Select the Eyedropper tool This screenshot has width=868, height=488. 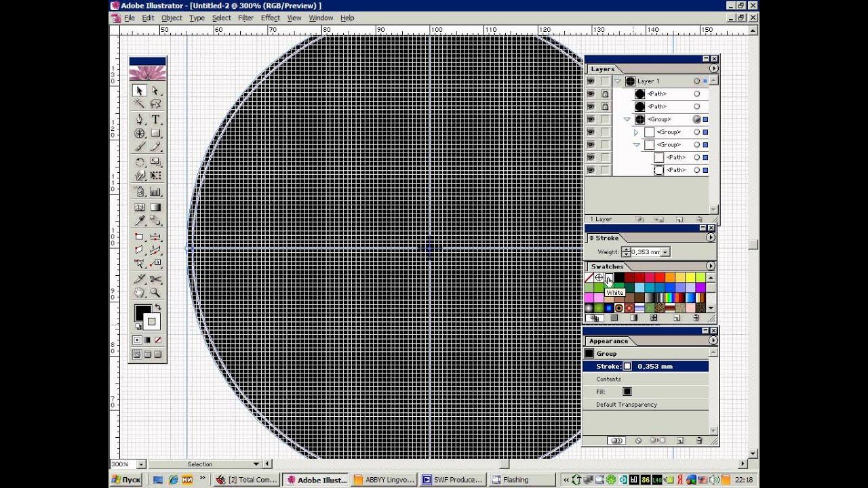coord(140,221)
